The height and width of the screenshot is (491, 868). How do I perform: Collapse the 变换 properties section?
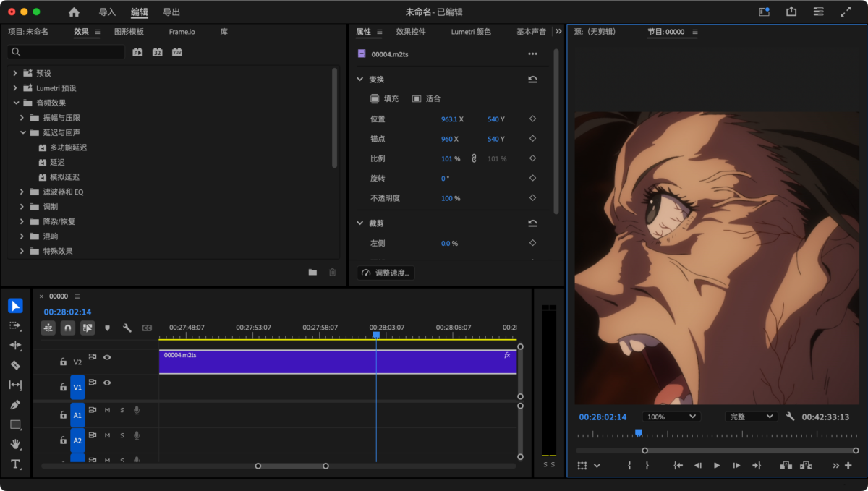click(x=360, y=80)
